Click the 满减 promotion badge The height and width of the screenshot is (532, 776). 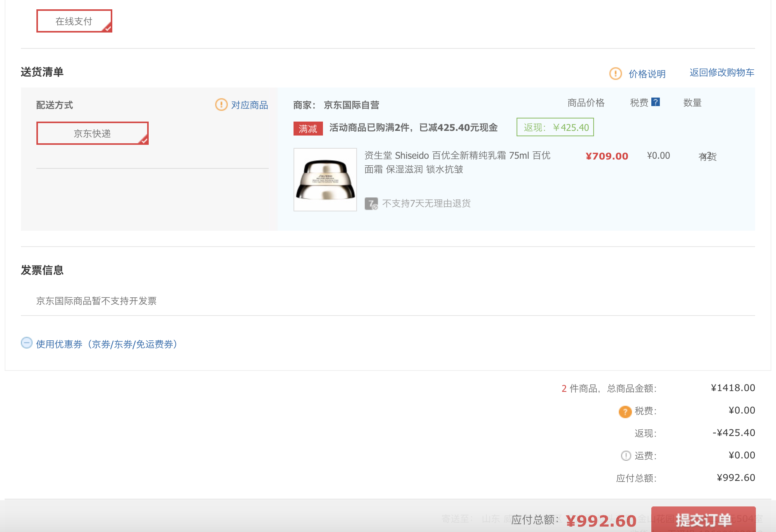tap(308, 128)
